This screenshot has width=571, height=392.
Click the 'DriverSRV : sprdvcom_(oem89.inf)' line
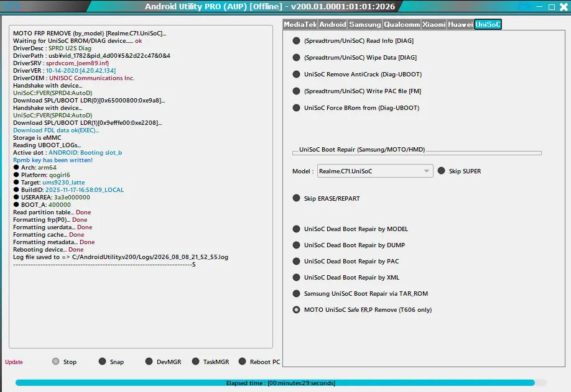(61, 63)
